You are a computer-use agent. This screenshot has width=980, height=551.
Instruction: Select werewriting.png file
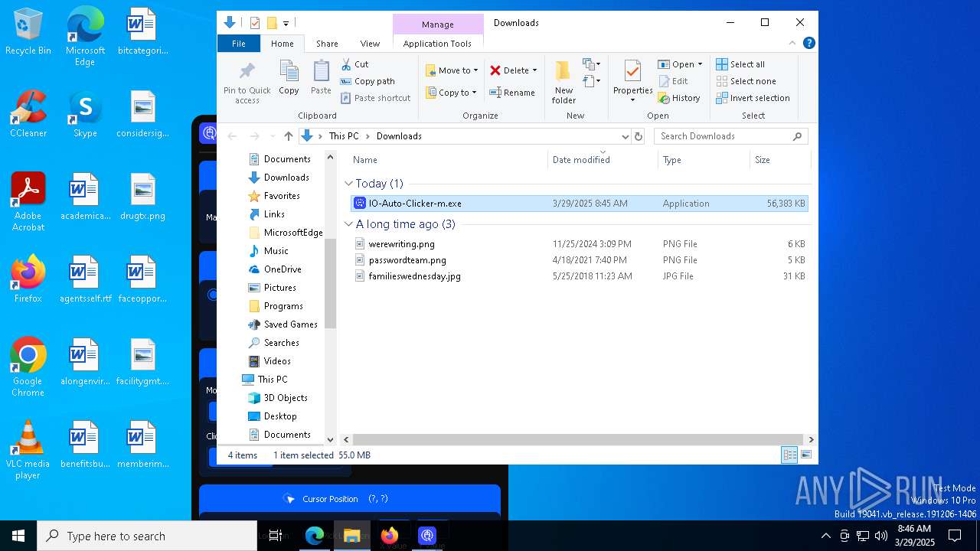pos(579,244)
